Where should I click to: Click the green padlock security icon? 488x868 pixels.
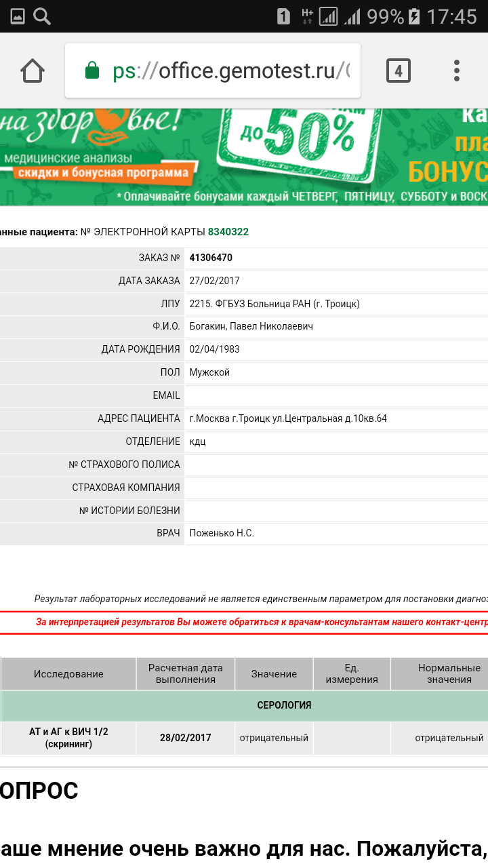(x=91, y=71)
